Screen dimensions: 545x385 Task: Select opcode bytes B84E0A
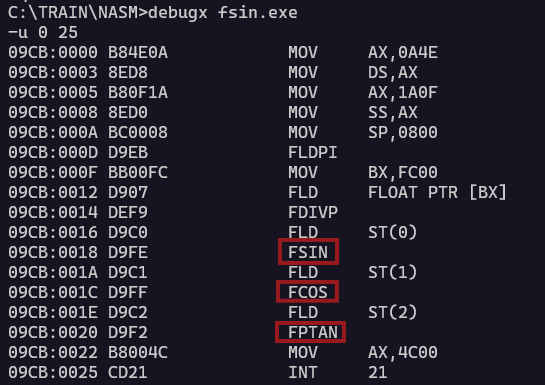coord(138,53)
